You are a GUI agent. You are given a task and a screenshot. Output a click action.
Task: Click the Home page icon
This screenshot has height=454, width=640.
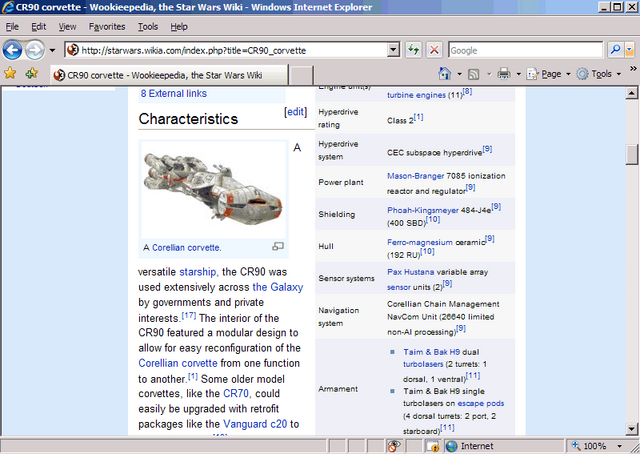point(444,74)
